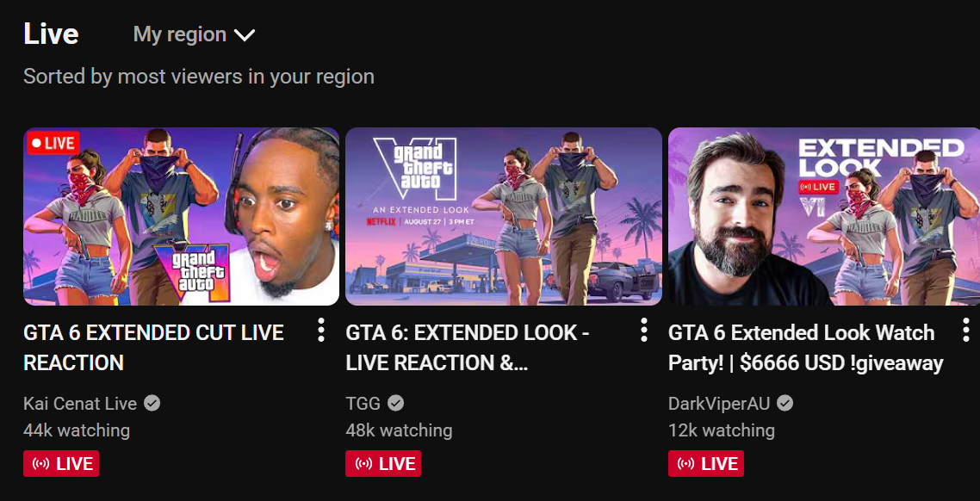The image size is (980, 501).
Task: Open the Kai Cenat reaction thumbnail
Action: coord(181,217)
